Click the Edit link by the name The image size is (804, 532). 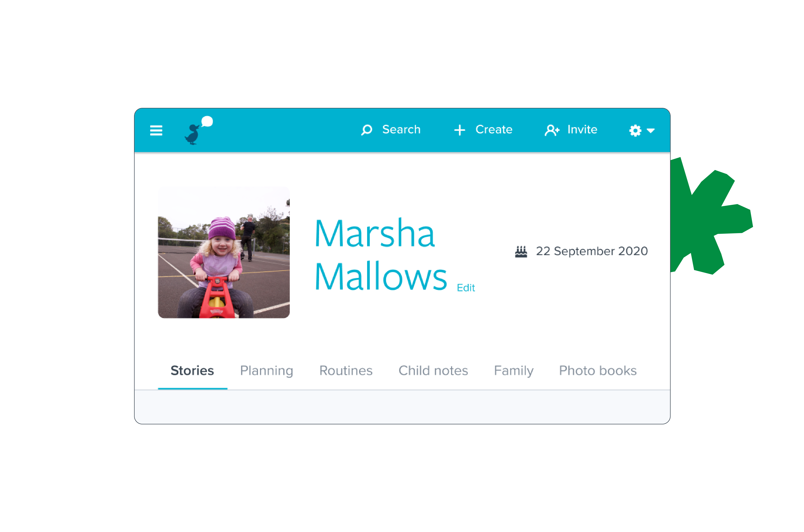pyautogui.click(x=466, y=288)
